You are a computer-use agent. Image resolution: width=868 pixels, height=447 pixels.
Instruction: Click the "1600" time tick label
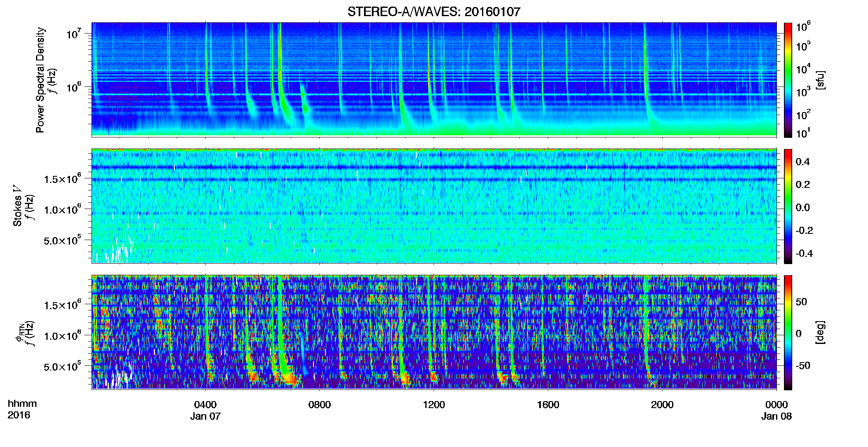(548, 404)
